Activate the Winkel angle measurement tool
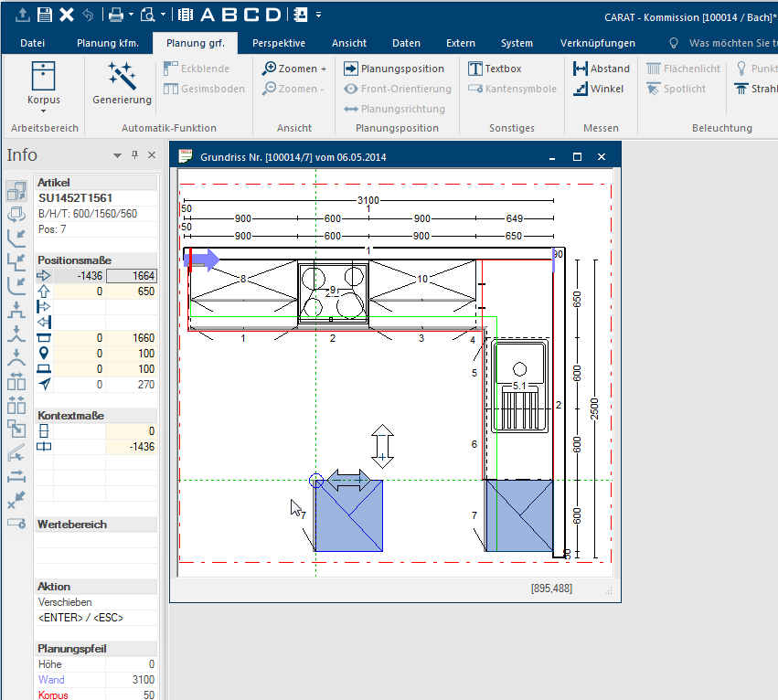The width and height of the screenshot is (778, 700). click(x=598, y=89)
